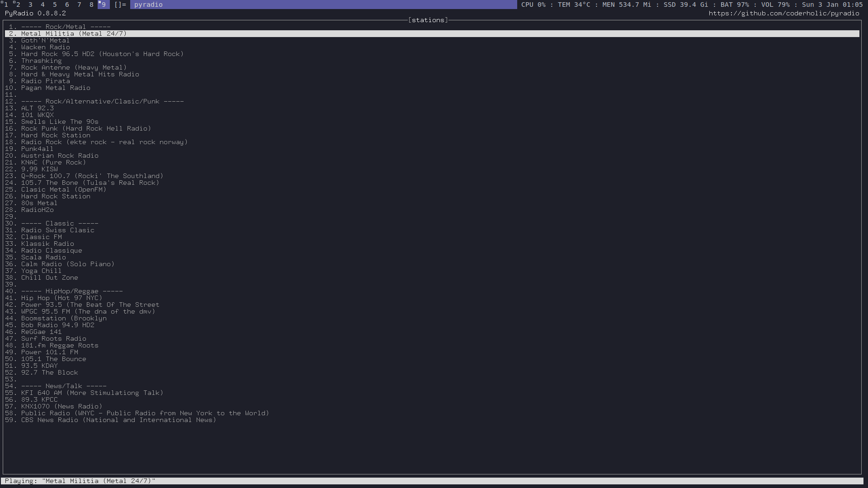The width and height of the screenshot is (868, 488).
Task: Select station Radio Classique
Action: click(x=52, y=250)
